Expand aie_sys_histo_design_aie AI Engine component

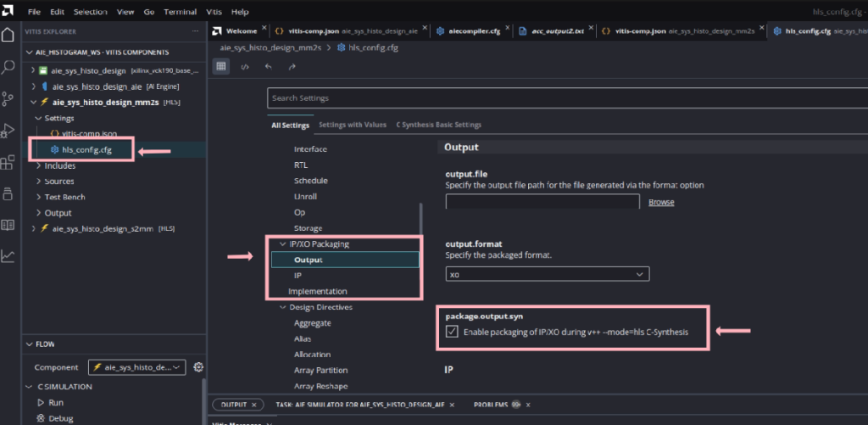[x=33, y=87]
